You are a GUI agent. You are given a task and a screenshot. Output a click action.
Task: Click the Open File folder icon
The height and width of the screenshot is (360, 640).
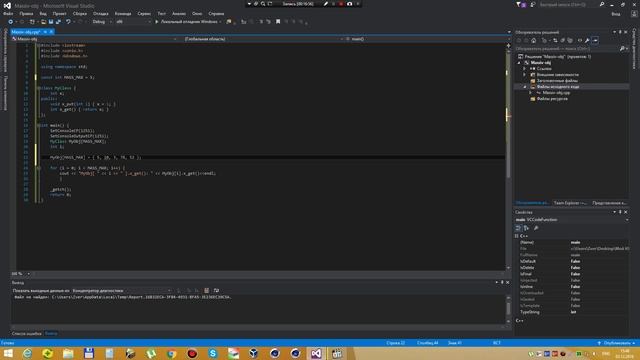click(43, 22)
